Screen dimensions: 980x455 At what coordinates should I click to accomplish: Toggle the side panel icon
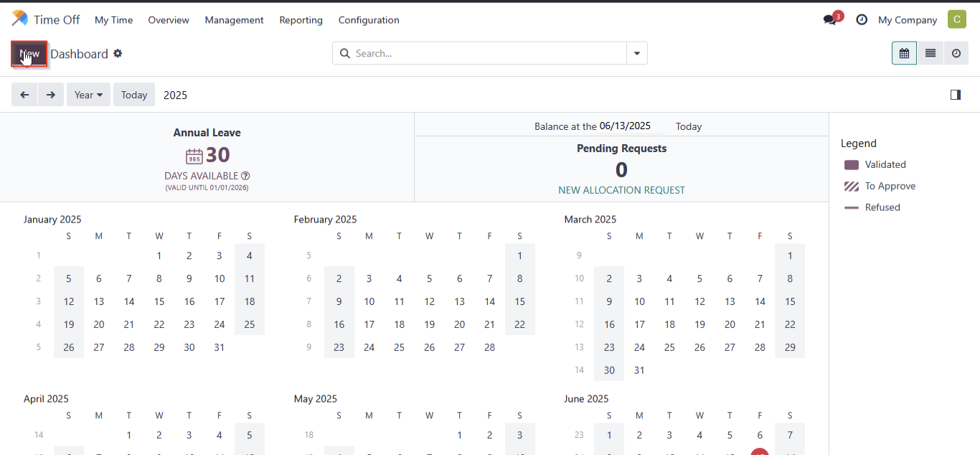[955, 95]
